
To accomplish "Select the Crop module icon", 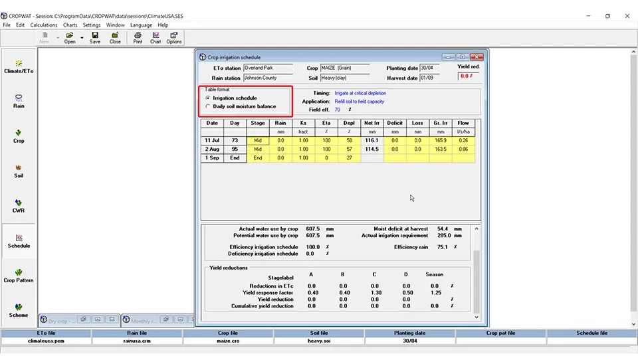I will pyautogui.click(x=19, y=136).
